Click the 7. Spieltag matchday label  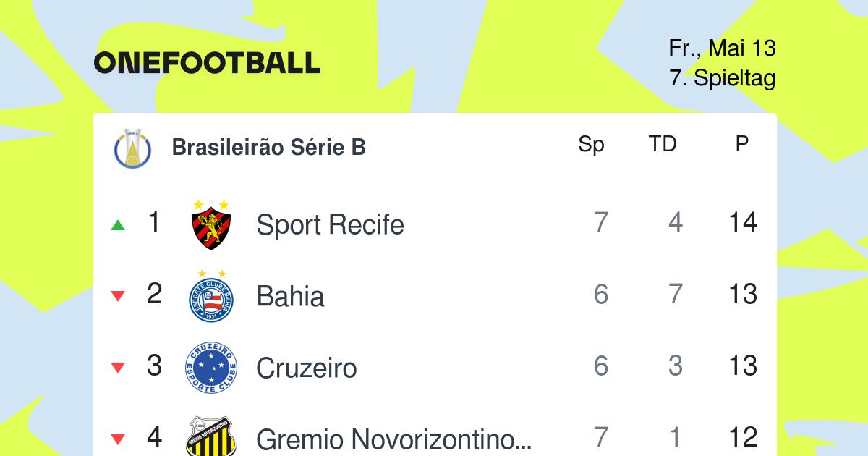coord(723,77)
